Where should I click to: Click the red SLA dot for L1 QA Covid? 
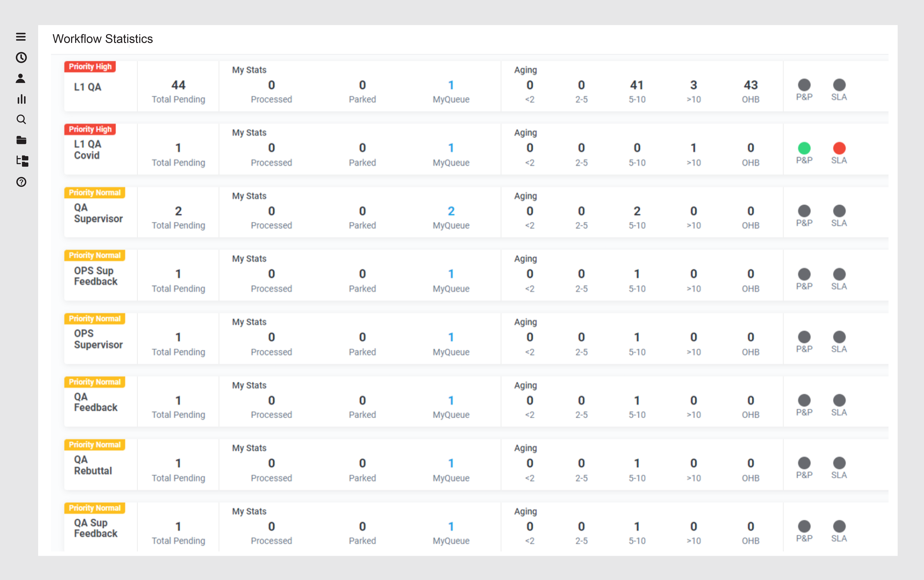(839, 148)
